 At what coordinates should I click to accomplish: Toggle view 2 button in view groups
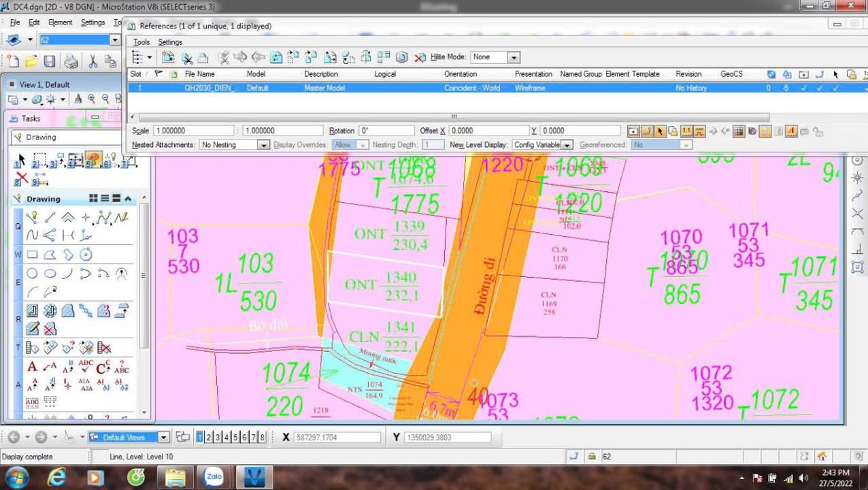(209, 437)
